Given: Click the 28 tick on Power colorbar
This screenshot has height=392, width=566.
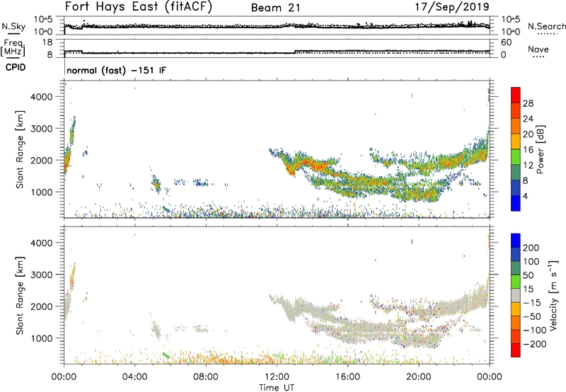Looking at the screenshot, I should (x=528, y=103).
